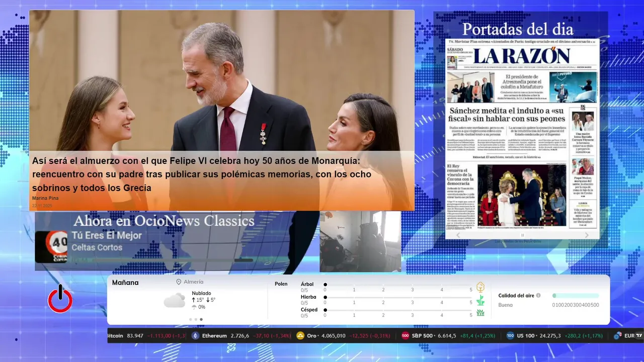Click the Césped lawn pollen icon

[480, 312]
